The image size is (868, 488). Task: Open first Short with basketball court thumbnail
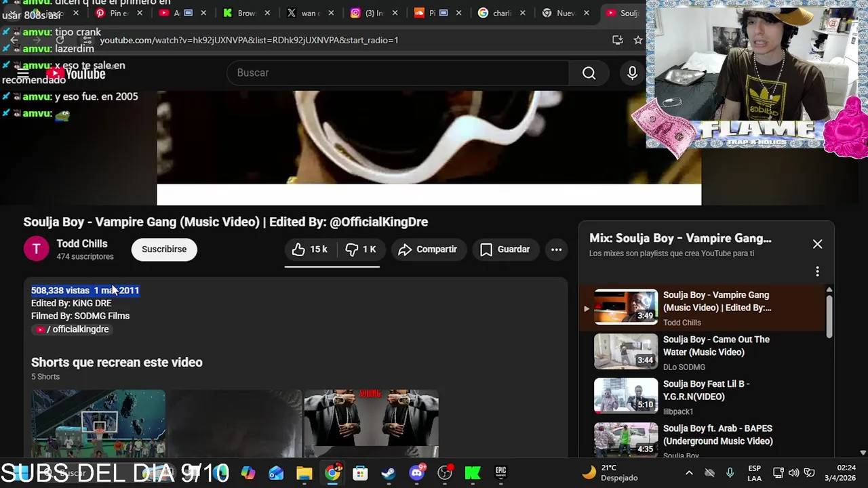click(98, 424)
